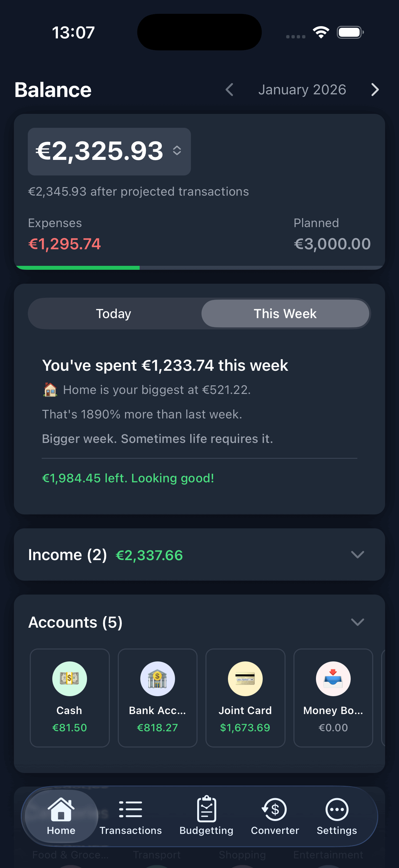The image size is (399, 868).
Task: Go to previous month with left chevron
Action: (229, 90)
